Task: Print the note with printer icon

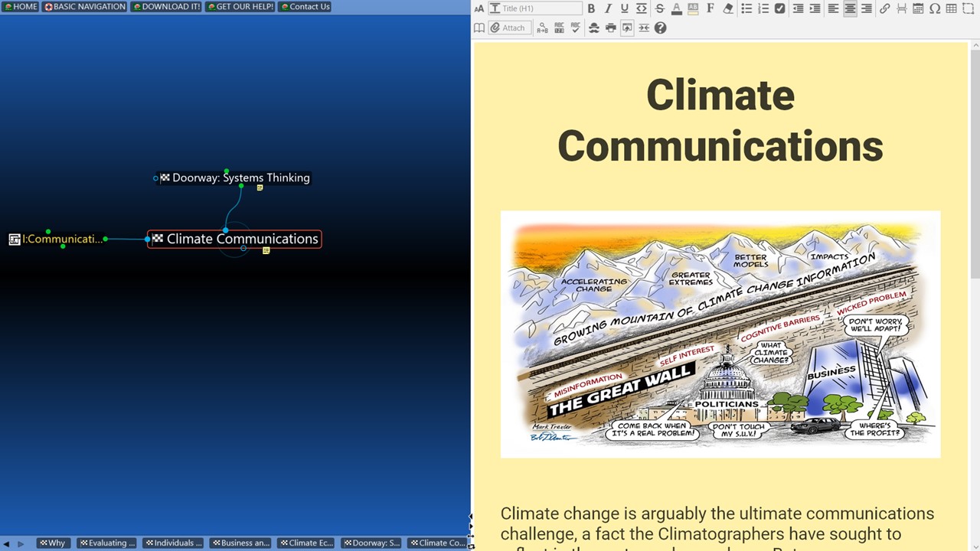Action: click(610, 28)
